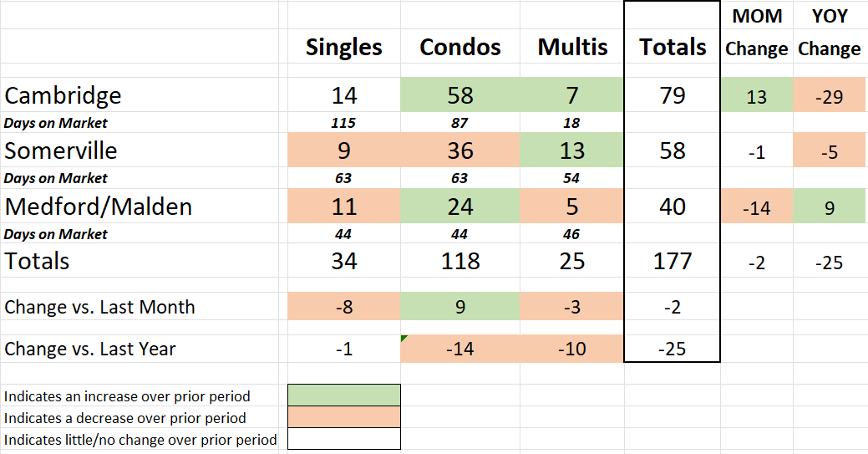Viewport: 868px width, 454px height.
Task: Click Cambridge YOY change cell showing -29
Action: [829, 97]
